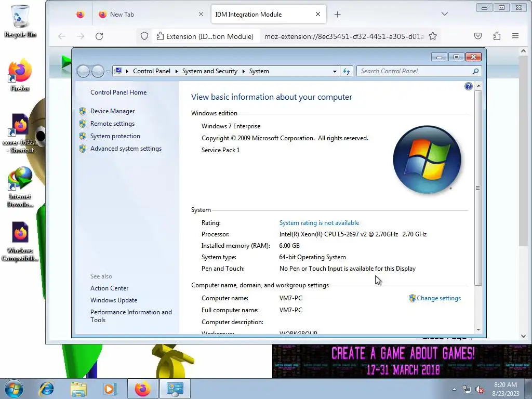Click the System window scroll-down arrow

click(478, 329)
